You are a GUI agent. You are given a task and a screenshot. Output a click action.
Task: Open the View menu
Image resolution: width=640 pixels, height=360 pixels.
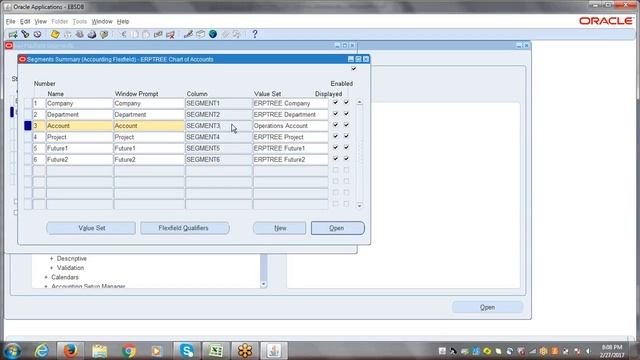click(x=40, y=22)
